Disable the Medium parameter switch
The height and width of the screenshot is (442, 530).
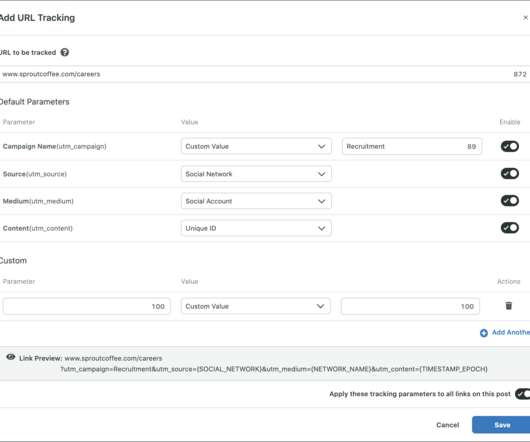510,201
